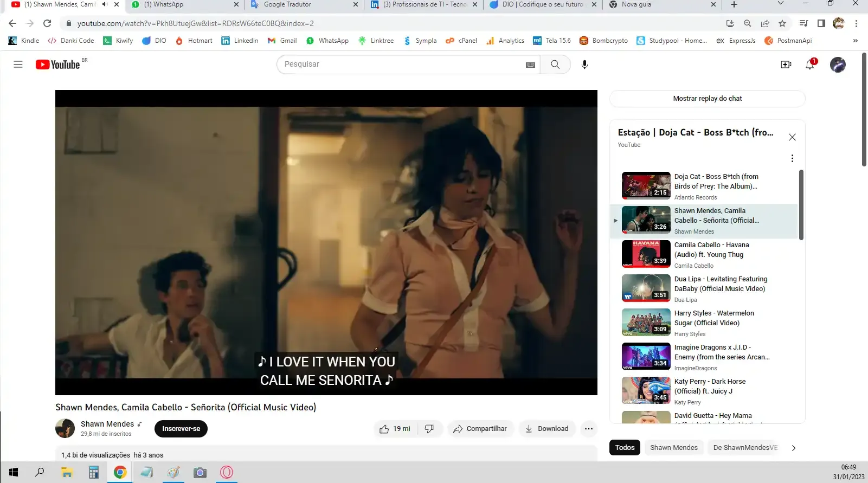Open Kindle bookmark
This screenshot has width=868, height=483.
(24, 41)
